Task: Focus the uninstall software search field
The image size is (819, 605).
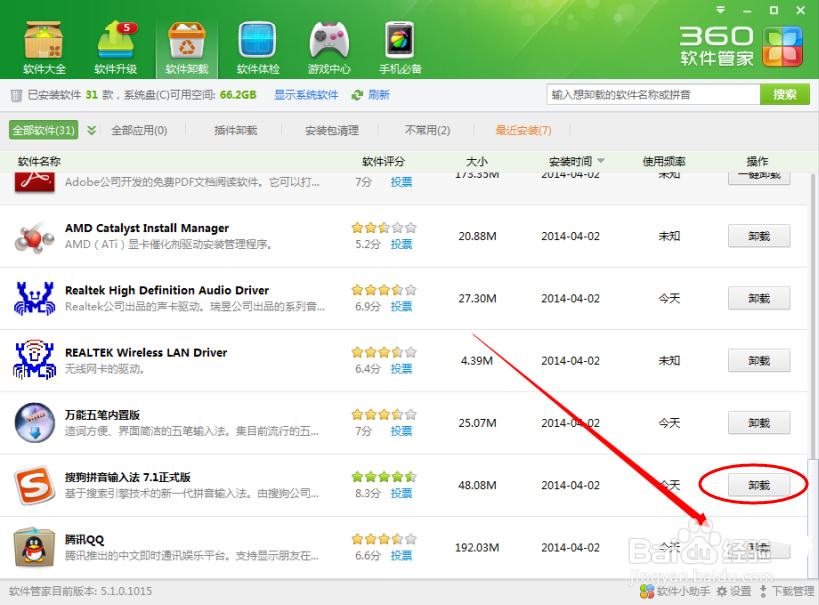Action: click(653, 95)
